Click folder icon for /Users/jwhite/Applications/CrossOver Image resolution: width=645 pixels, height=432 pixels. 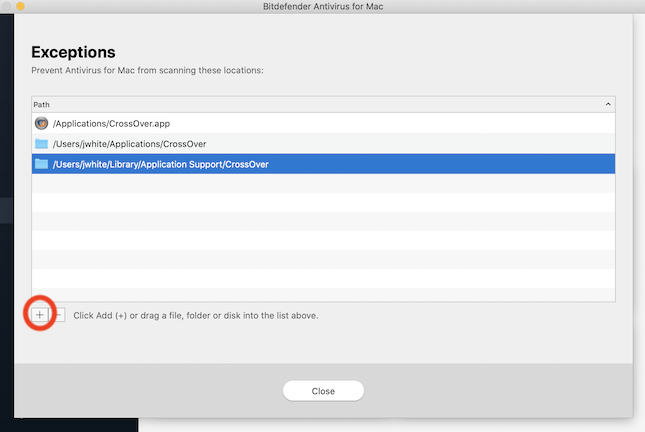[x=41, y=144]
